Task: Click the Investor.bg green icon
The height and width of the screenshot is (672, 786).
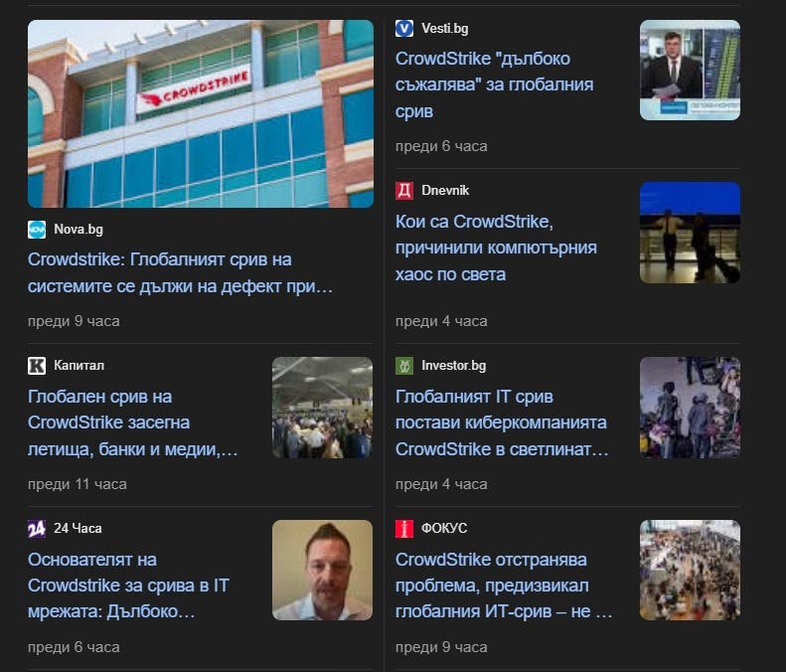Action: (404, 366)
